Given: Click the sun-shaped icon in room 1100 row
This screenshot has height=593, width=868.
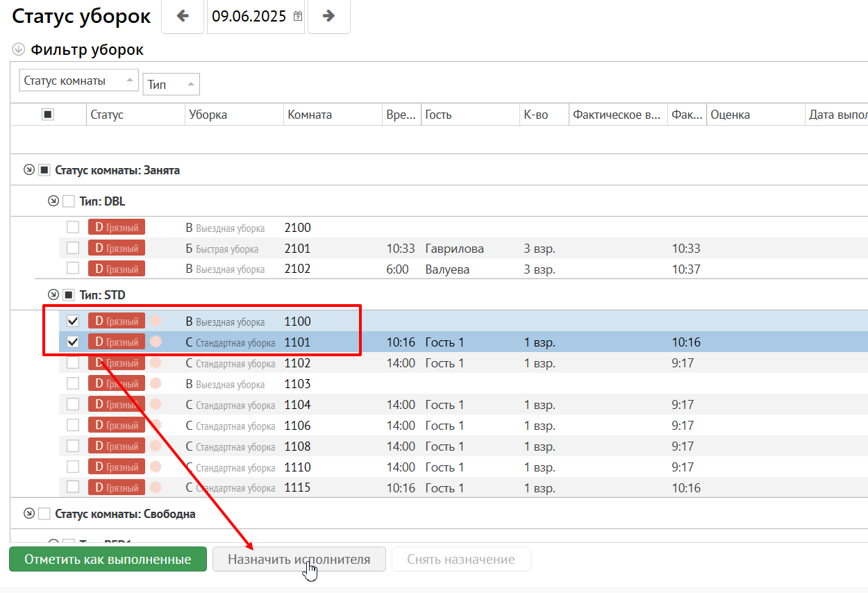Looking at the screenshot, I should [156, 321].
